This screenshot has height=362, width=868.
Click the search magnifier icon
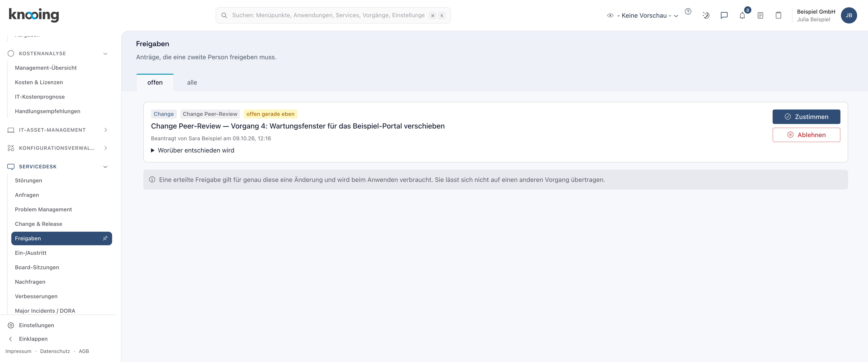pos(224,16)
